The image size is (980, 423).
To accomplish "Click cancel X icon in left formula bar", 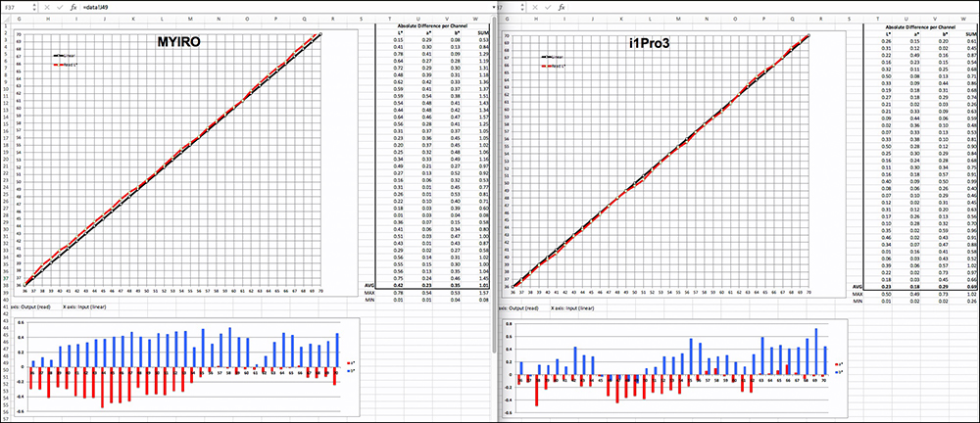I will [x=46, y=7].
